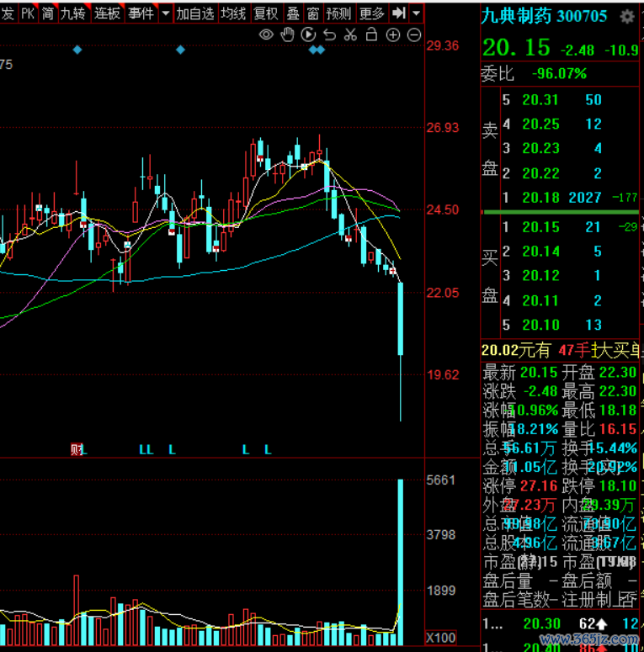Click the X100 volume unit label
Viewport: 644px width, 652px height.
point(441,638)
